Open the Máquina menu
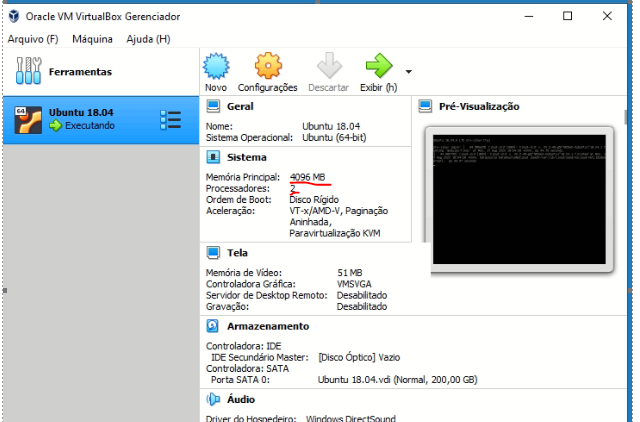Image resolution: width=640 pixels, height=422 pixels. click(x=93, y=39)
